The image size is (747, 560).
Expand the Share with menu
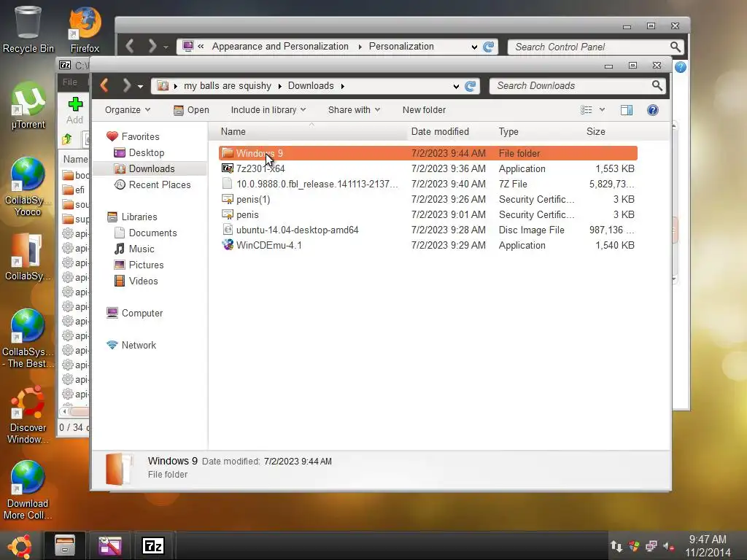coord(354,110)
